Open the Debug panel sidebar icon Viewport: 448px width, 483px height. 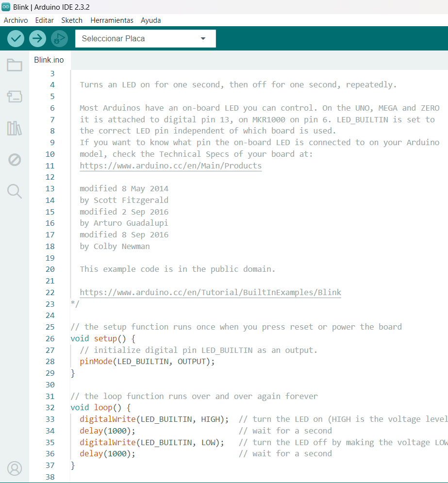[x=15, y=160]
